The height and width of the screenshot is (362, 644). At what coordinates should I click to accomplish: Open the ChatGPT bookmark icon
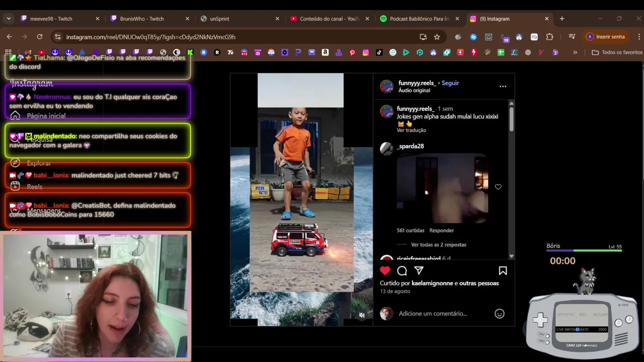pos(528,52)
